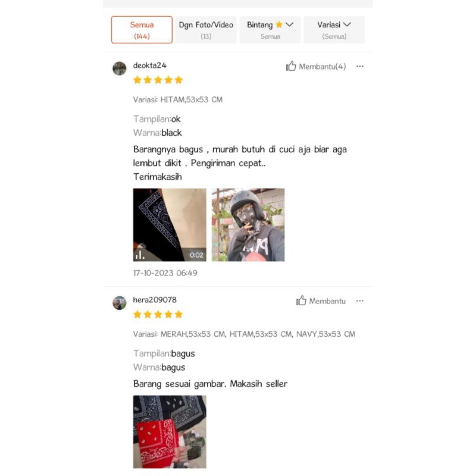Image resolution: width=476 pixels, height=476 pixels.
Task: Open deokta24's profile avatar
Action: coord(120,68)
